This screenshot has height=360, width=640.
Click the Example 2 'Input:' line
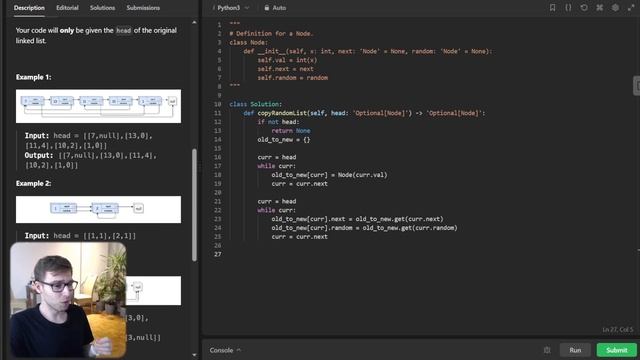80,236
